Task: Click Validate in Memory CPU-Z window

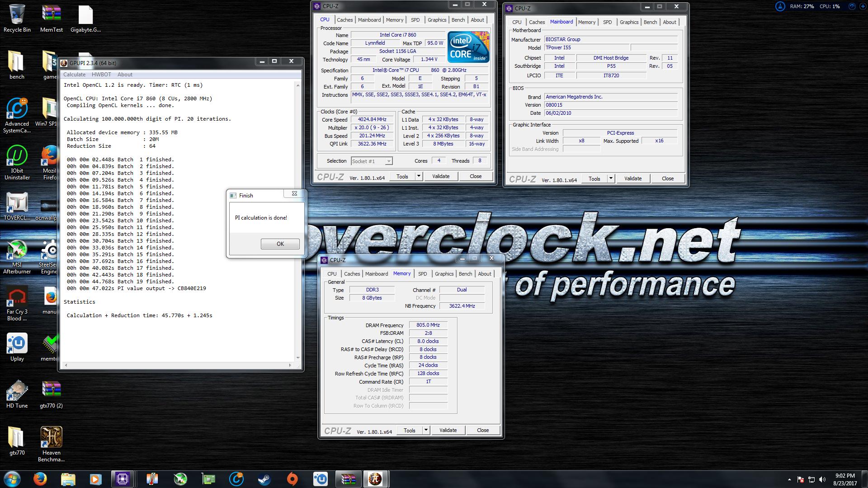Action: click(448, 430)
